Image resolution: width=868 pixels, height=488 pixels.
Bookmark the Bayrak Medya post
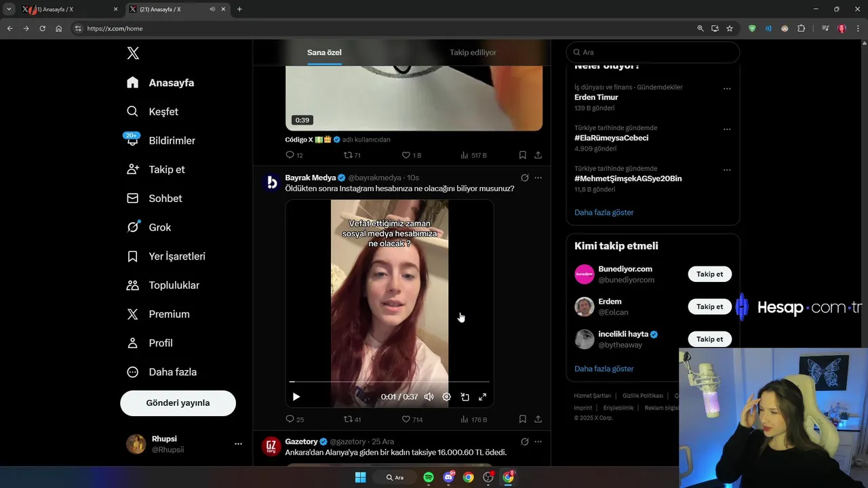click(x=522, y=420)
